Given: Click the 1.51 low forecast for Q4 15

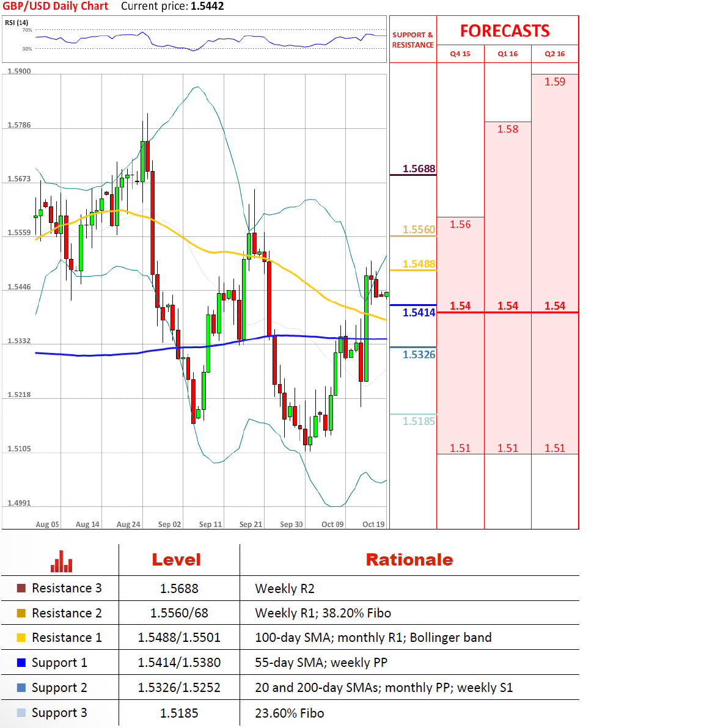Looking at the screenshot, I should [460, 448].
